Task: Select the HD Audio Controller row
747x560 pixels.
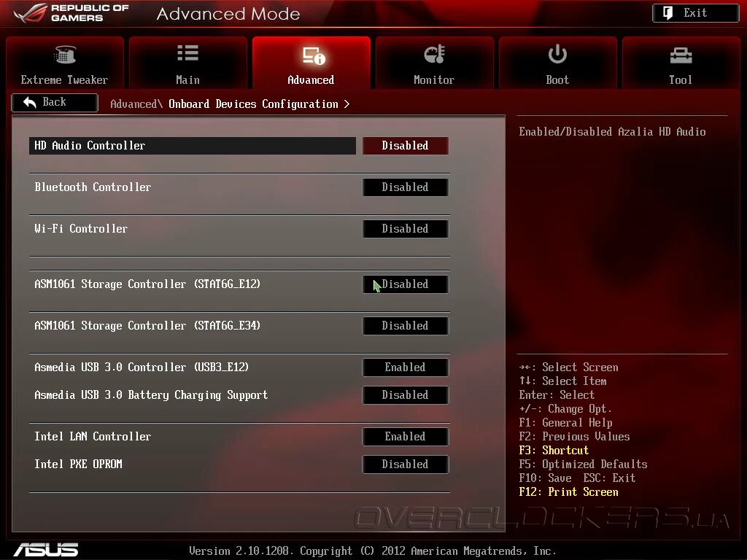Action: tap(193, 146)
